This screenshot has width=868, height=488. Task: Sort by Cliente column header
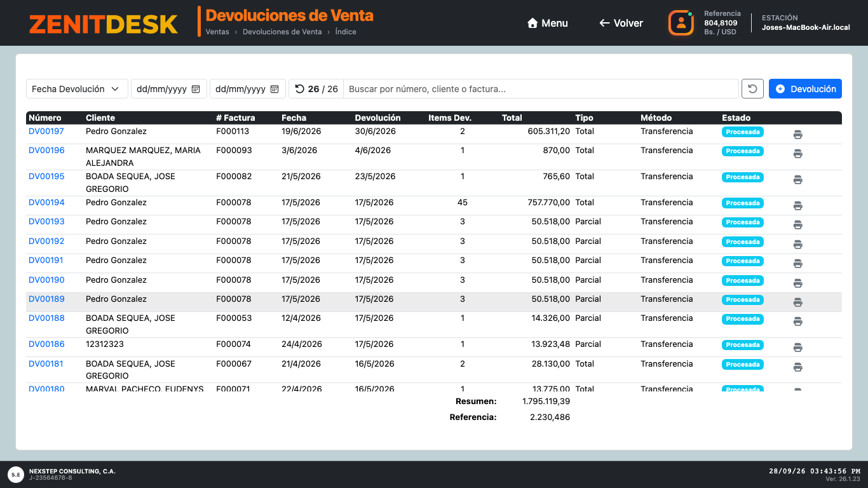pyautogui.click(x=100, y=118)
